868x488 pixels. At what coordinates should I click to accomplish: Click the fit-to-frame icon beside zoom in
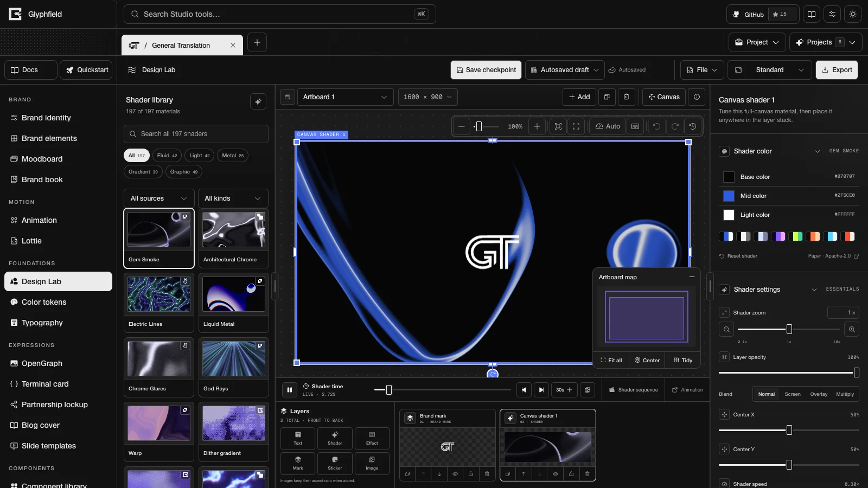[x=558, y=126]
